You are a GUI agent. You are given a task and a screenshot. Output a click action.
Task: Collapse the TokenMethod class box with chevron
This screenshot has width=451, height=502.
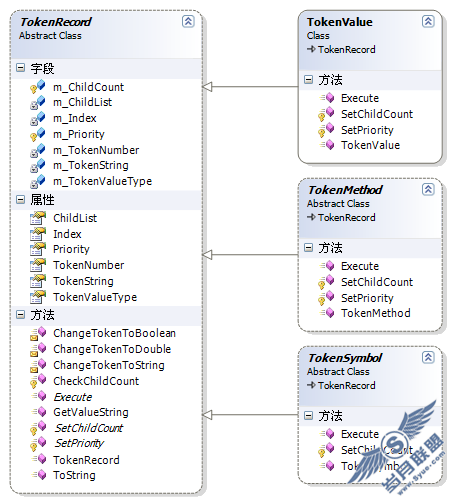[428, 189]
